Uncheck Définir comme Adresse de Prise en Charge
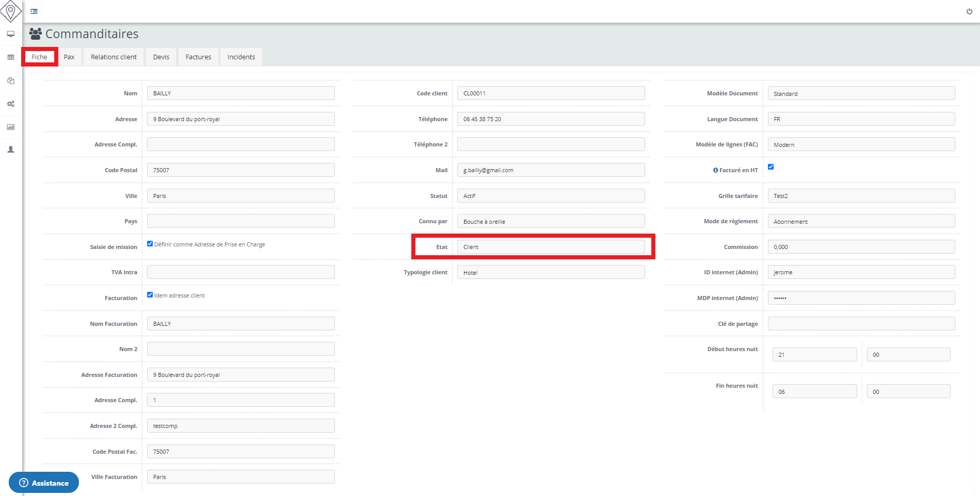Screen dimensions: 980x496 click(150, 244)
